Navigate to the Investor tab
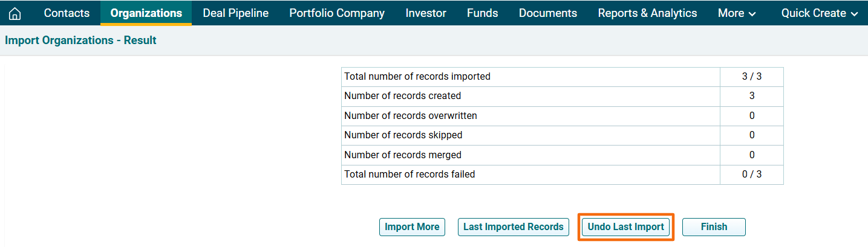Image resolution: width=868 pixels, height=247 pixels. point(426,13)
